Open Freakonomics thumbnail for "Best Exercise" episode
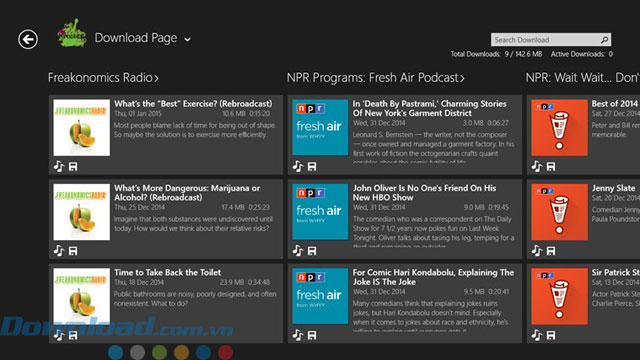The width and height of the screenshot is (640, 360). [x=82, y=128]
